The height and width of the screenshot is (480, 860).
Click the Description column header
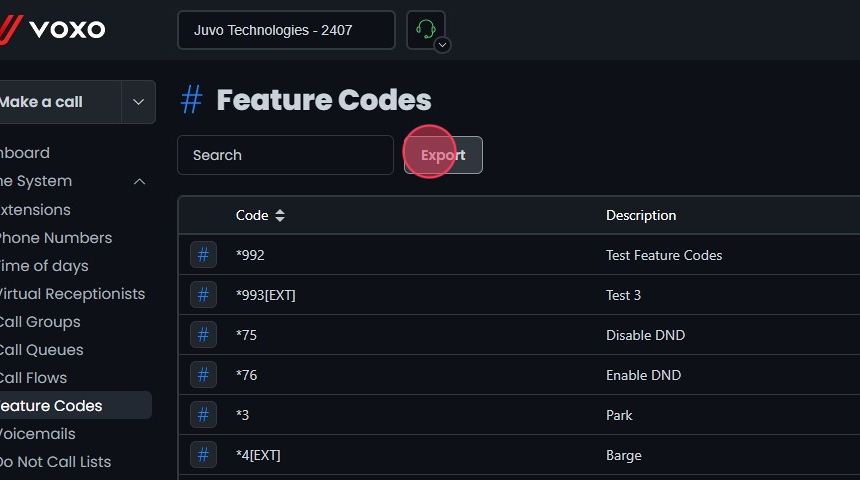[641, 215]
